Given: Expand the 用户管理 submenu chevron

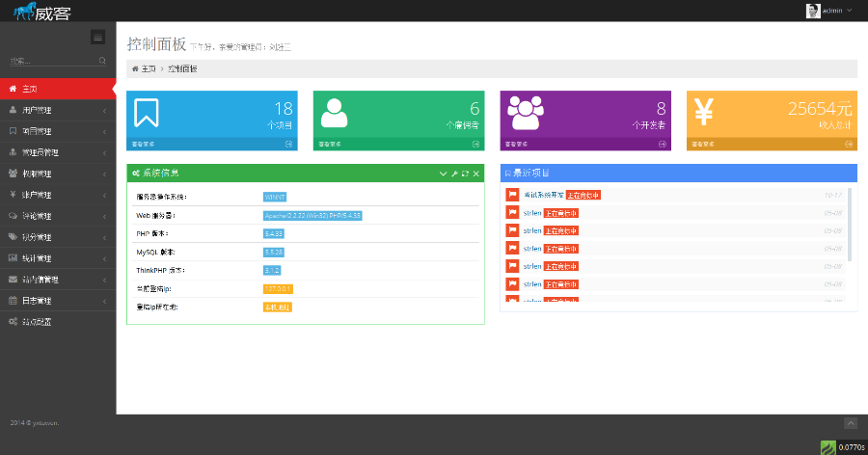Looking at the screenshot, I should [104, 111].
